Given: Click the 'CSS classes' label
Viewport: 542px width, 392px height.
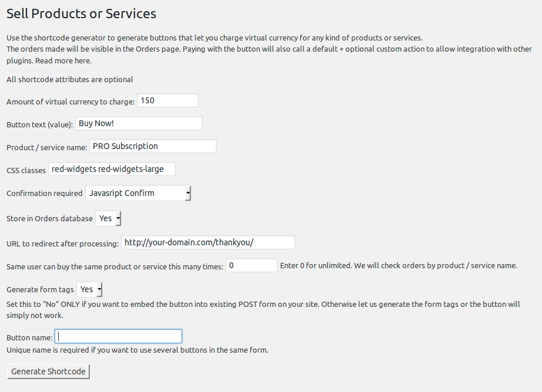Looking at the screenshot, I should coord(26,171).
